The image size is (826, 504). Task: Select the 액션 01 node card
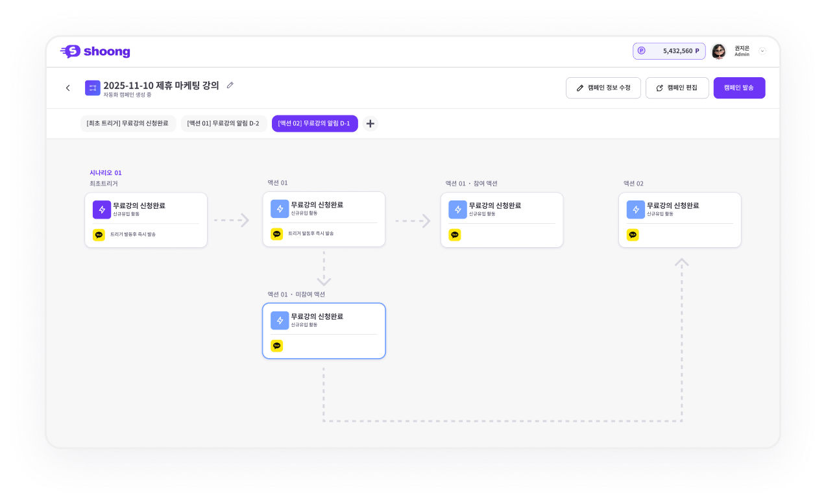[324, 219]
